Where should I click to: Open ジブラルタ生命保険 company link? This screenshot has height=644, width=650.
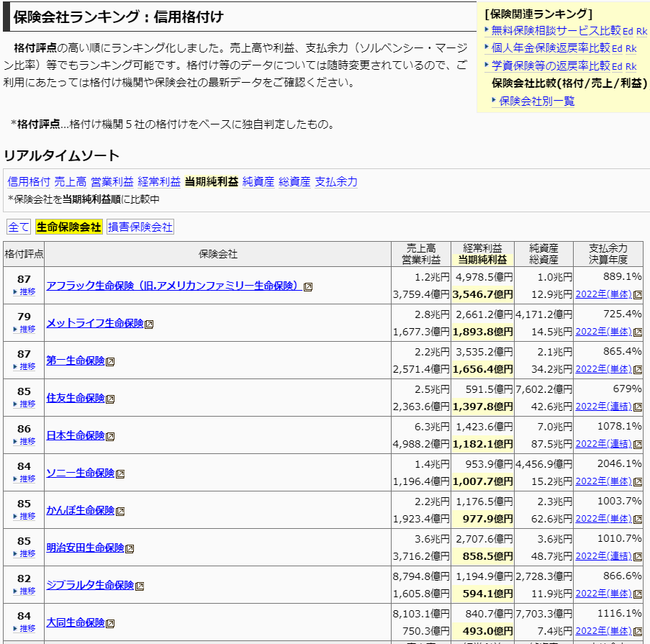(x=90, y=585)
